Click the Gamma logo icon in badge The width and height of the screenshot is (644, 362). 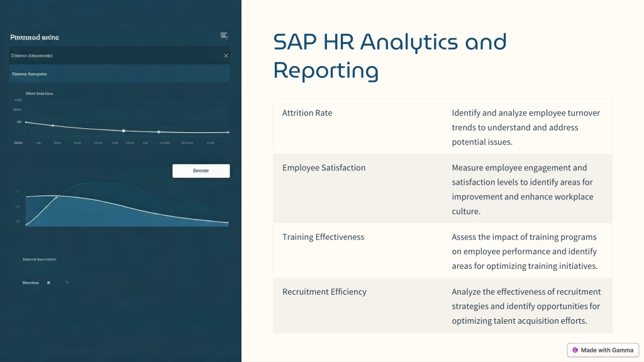[575, 350]
